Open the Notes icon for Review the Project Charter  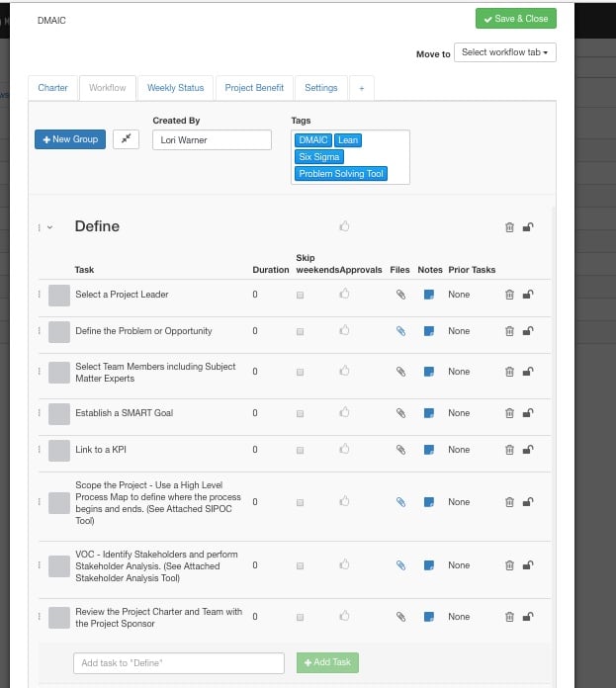pos(428,617)
